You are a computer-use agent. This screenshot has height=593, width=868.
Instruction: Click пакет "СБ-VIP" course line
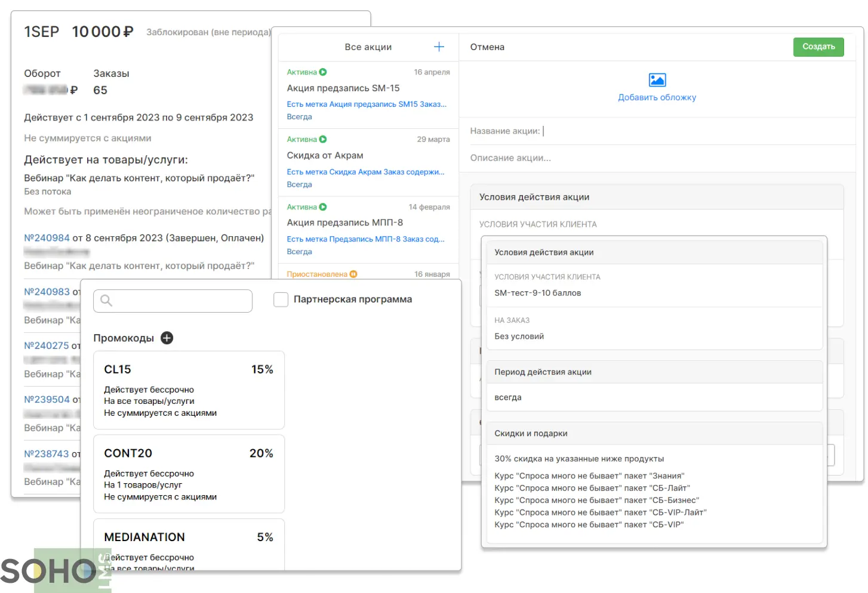click(x=589, y=525)
